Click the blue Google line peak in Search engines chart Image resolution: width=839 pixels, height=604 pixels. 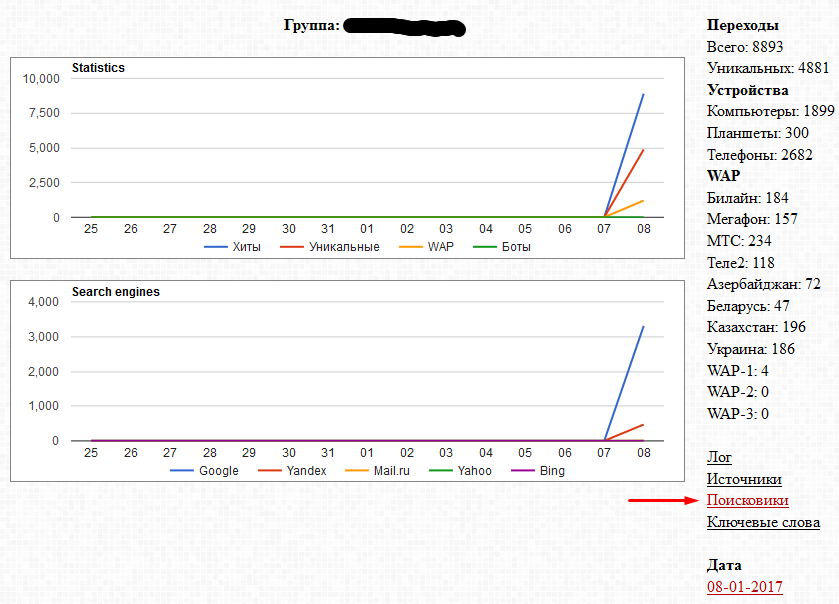coord(643,326)
